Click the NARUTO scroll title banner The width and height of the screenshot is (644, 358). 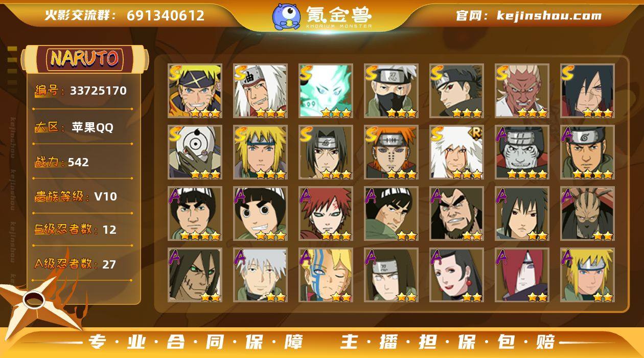click(84, 59)
